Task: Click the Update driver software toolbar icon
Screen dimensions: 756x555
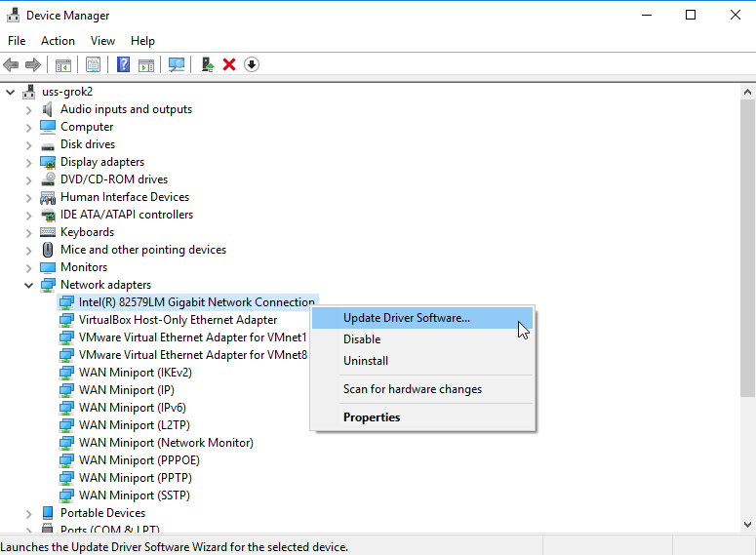Action: click(x=207, y=64)
